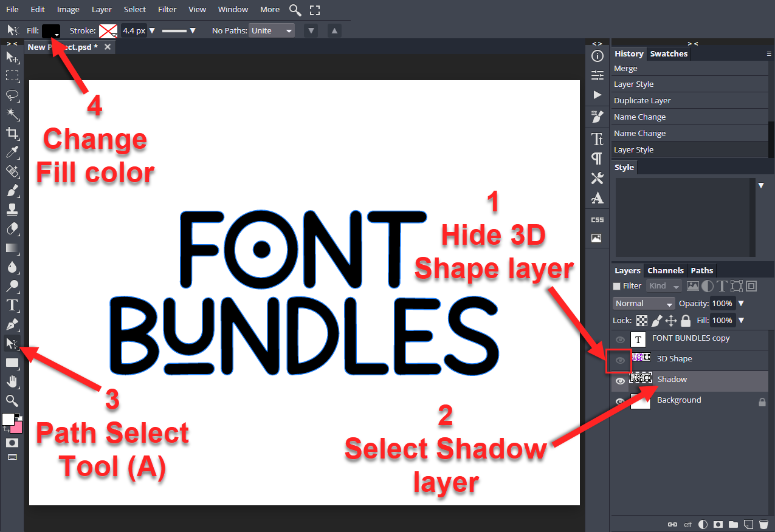Select the Rectangle shape tool
The image size is (775, 532).
pos(12,363)
